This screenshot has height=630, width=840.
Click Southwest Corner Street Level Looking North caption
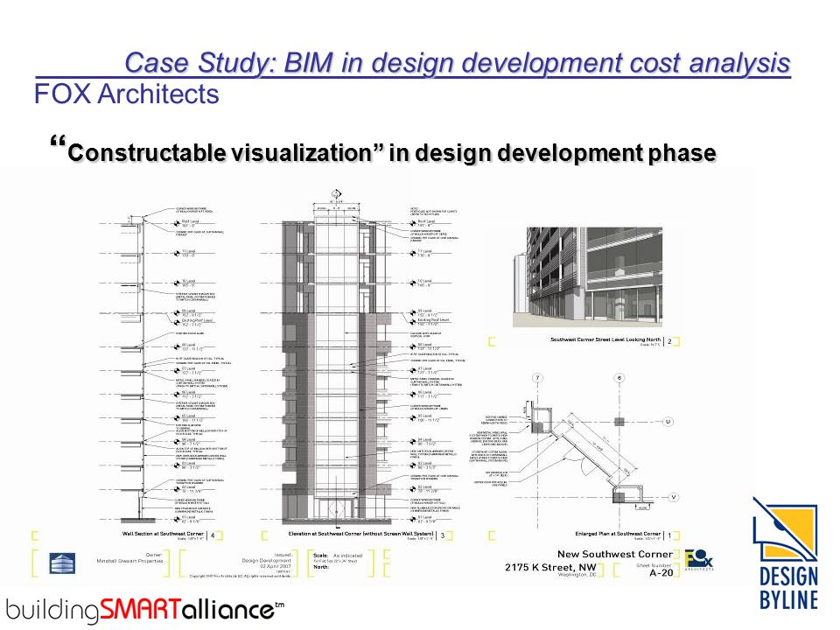[x=605, y=339]
